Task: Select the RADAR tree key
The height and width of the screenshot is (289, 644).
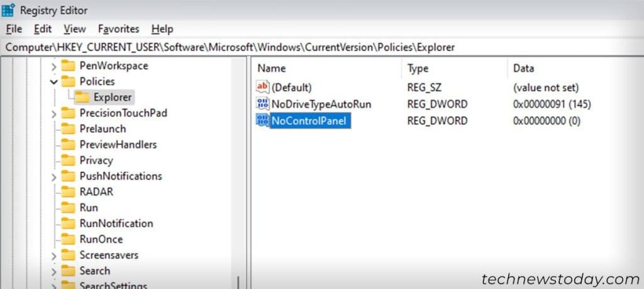Action: tap(96, 192)
